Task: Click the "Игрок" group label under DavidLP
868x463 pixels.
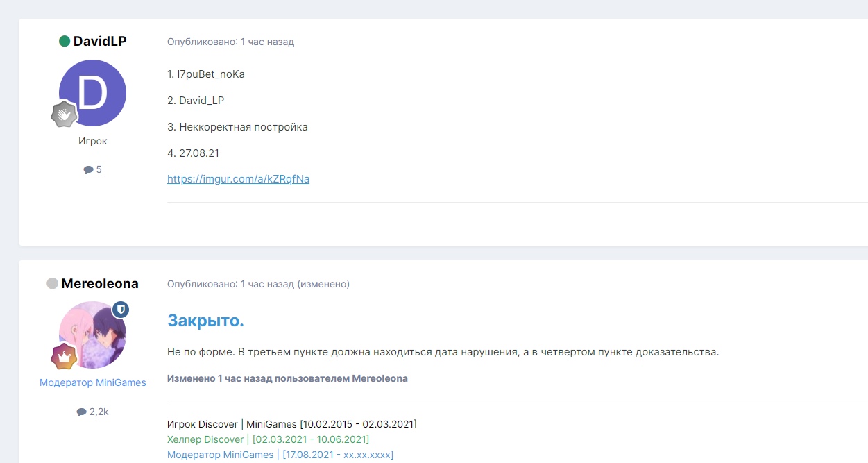Action: click(92, 141)
